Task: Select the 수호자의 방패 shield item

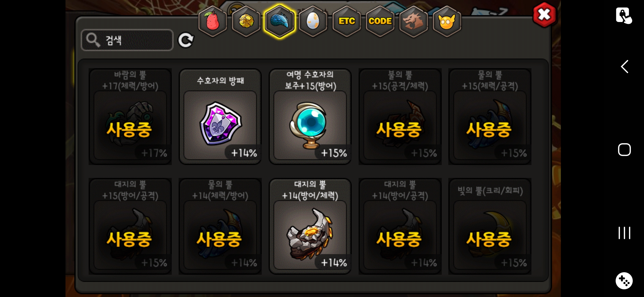Action: point(220,117)
